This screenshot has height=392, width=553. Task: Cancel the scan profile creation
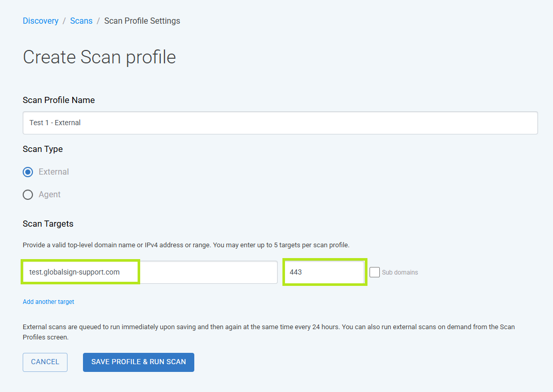(45, 362)
